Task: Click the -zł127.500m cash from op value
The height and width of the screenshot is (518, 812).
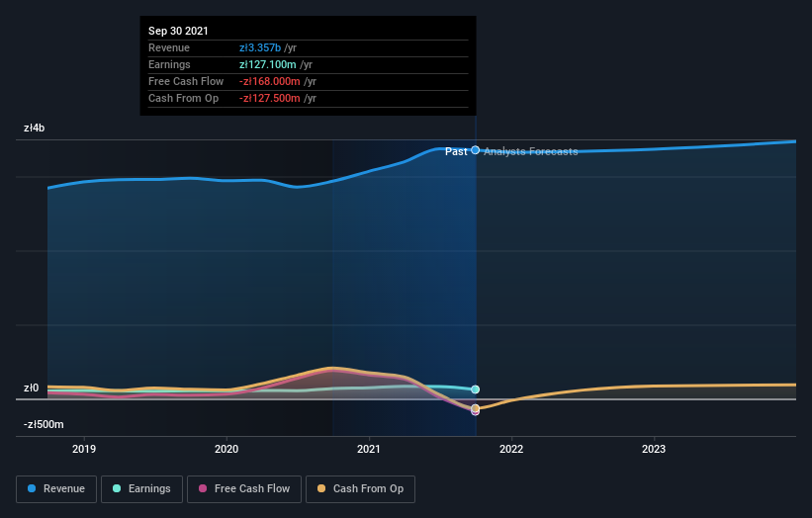Action: (270, 98)
